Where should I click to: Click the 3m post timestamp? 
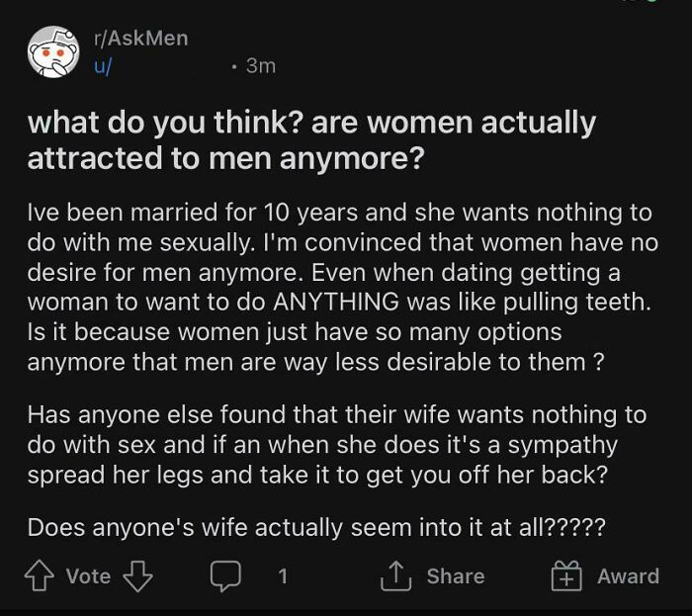260,65
